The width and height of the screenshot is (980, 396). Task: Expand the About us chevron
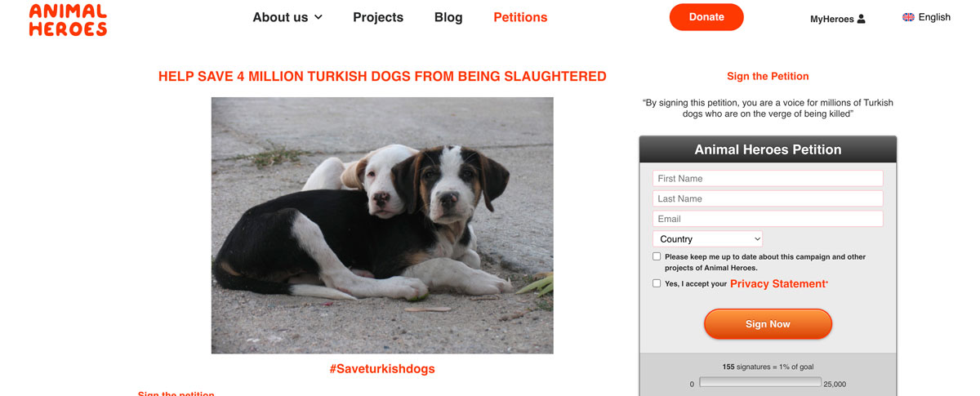318,17
